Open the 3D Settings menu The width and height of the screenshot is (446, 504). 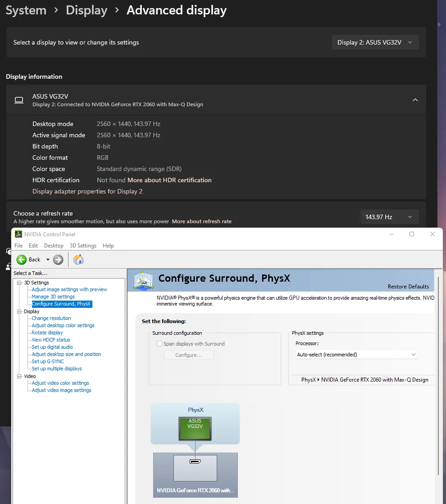[x=83, y=246]
